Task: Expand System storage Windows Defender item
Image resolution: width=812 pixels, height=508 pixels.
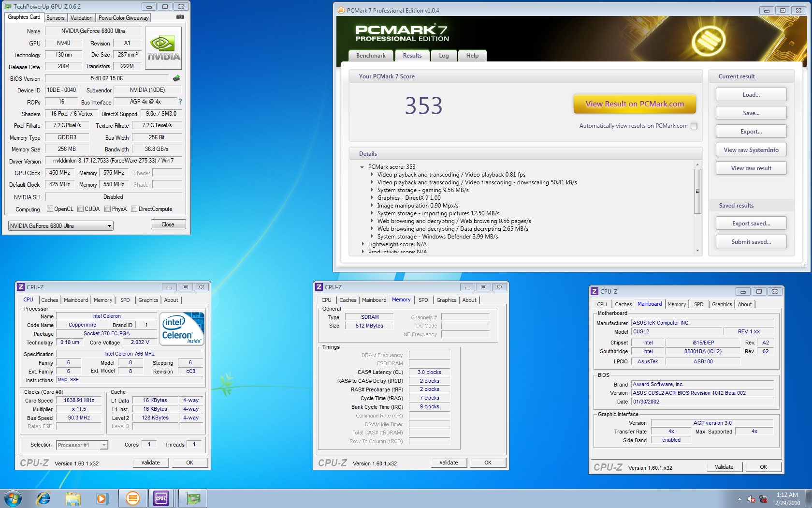Action: tap(372, 237)
